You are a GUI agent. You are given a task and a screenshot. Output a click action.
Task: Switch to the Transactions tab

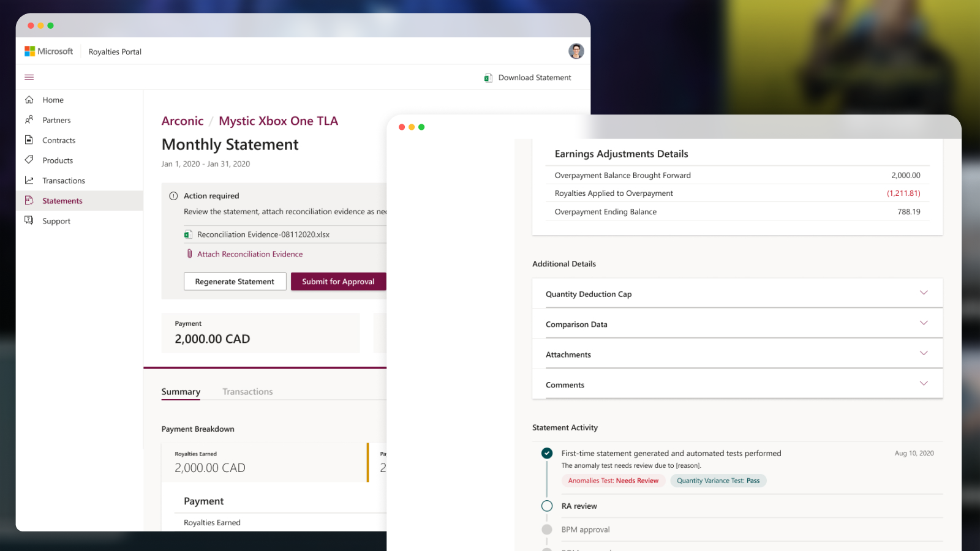click(247, 392)
